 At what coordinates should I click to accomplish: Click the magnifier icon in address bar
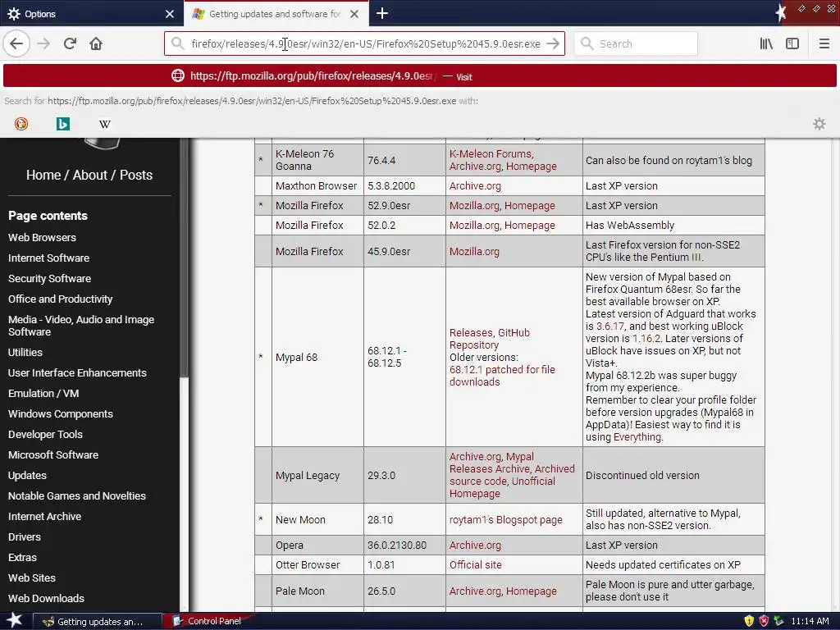(x=177, y=43)
